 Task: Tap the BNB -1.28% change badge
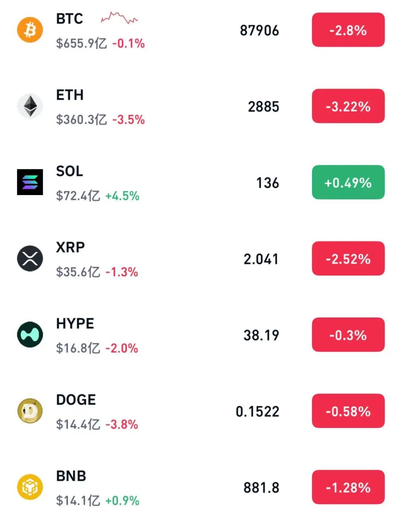click(348, 487)
